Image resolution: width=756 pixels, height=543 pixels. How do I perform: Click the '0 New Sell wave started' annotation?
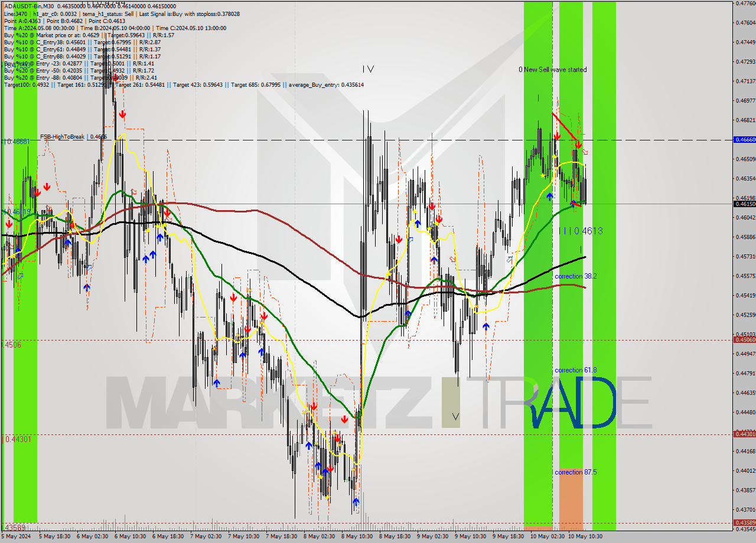[x=553, y=70]
